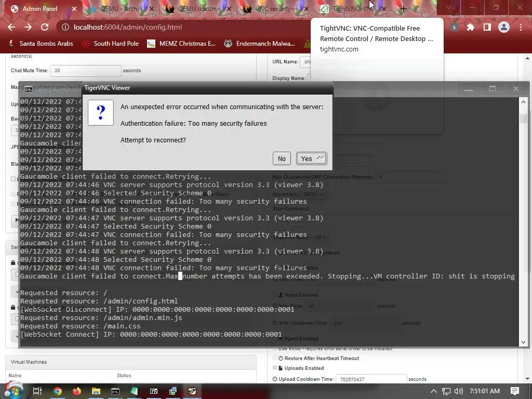This screenshot has height=399, width=532.
Task: Open the notification center icon
Action: coord(515,391)
